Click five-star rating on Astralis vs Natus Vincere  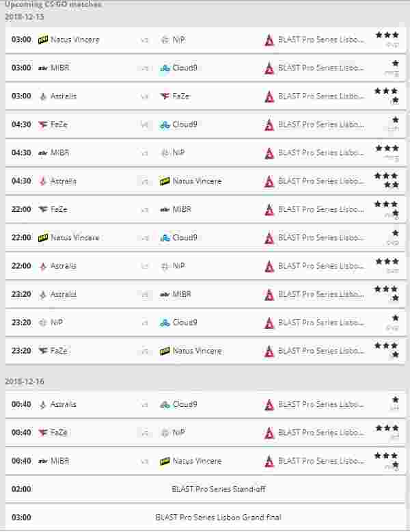[386, 180]
